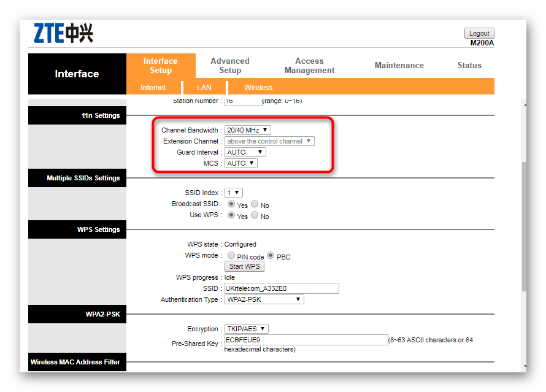The width and height of the screenshot is (546, 392).
Task: Select the Wireless submenu
Action: coord(258,87)
